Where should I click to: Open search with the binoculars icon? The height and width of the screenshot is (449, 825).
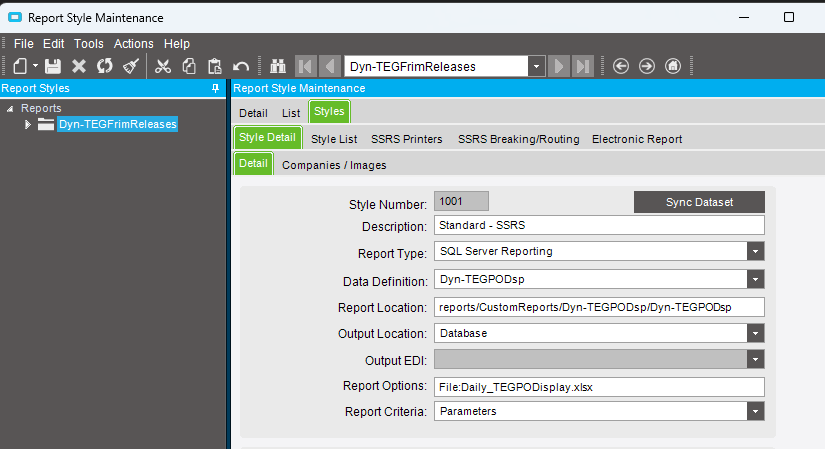(x=279, y=66)
